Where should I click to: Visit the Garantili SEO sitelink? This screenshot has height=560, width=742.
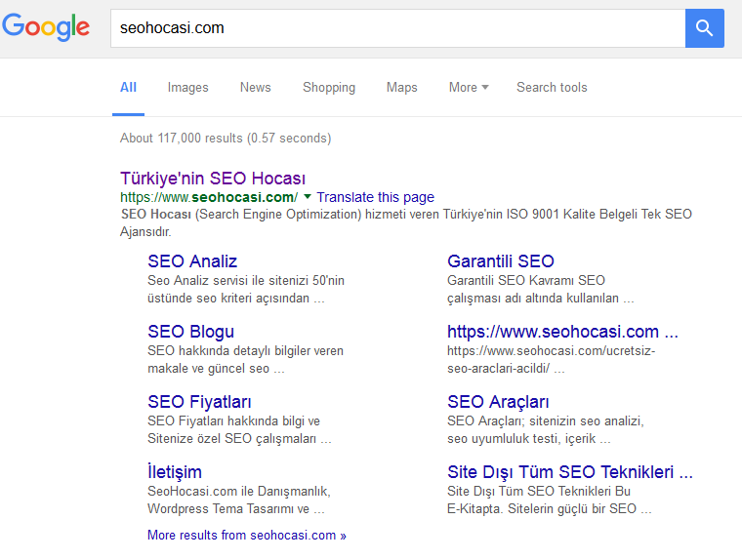[x=500, y=261]
